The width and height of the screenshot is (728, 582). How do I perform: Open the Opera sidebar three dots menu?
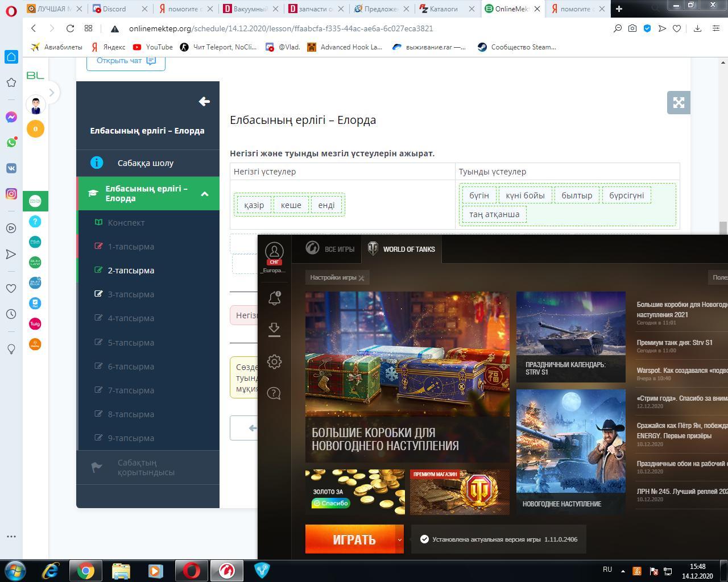[x=11, y=536]
